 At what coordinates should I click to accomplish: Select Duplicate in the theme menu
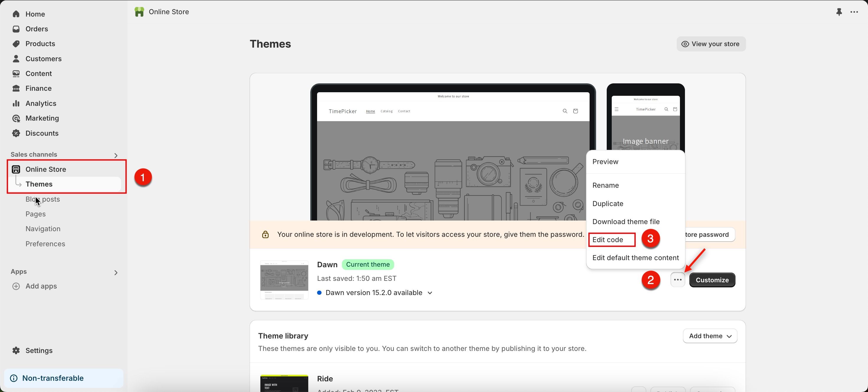[x=608, y=203]
